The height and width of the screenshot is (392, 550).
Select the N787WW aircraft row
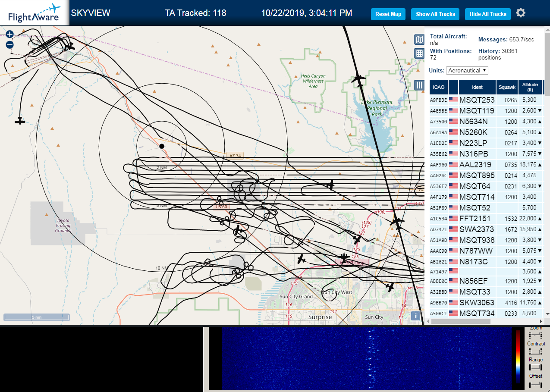(486, 251)
